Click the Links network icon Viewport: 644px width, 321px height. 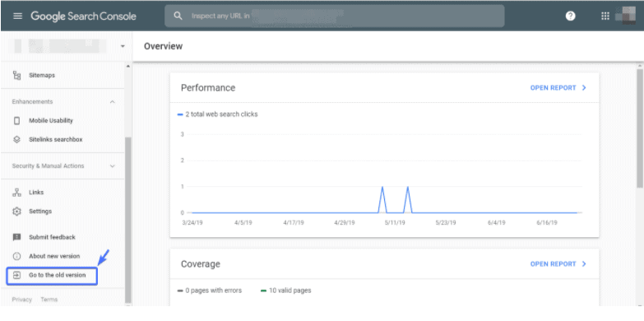(16, 193)
